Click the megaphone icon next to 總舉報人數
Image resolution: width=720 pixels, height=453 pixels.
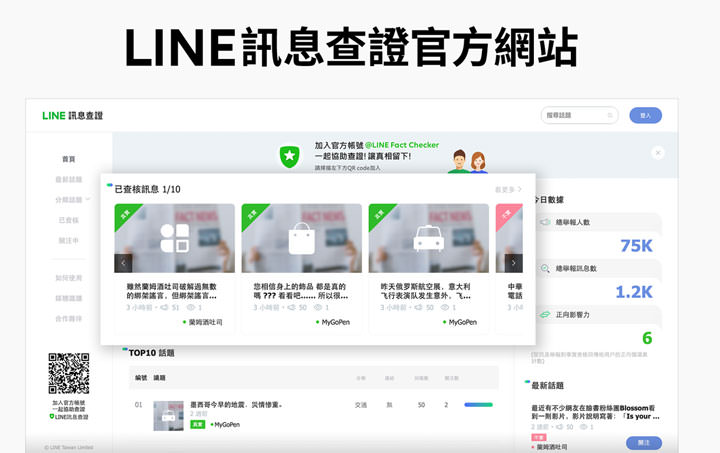545,222
